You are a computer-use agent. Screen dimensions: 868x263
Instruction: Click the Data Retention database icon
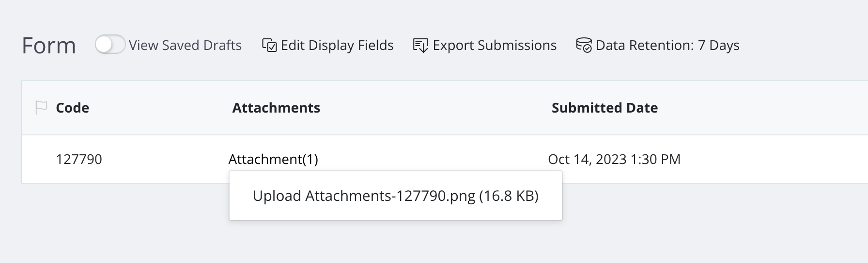[584, 45]
